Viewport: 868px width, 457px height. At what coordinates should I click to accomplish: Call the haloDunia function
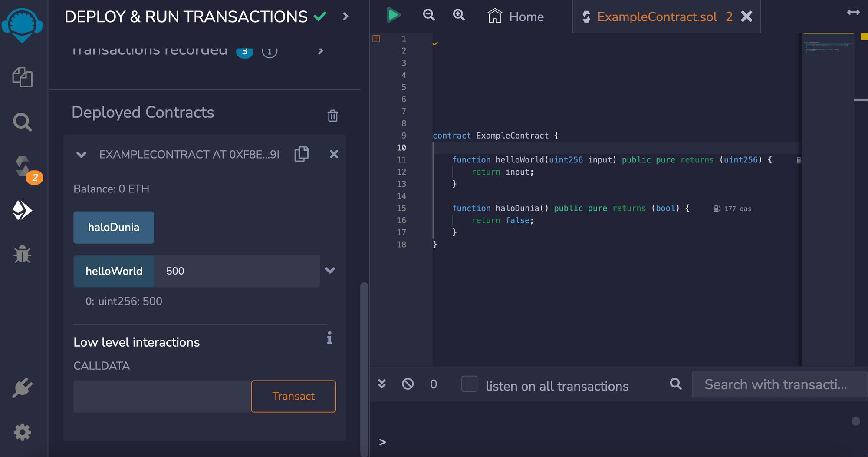point(113,227)
